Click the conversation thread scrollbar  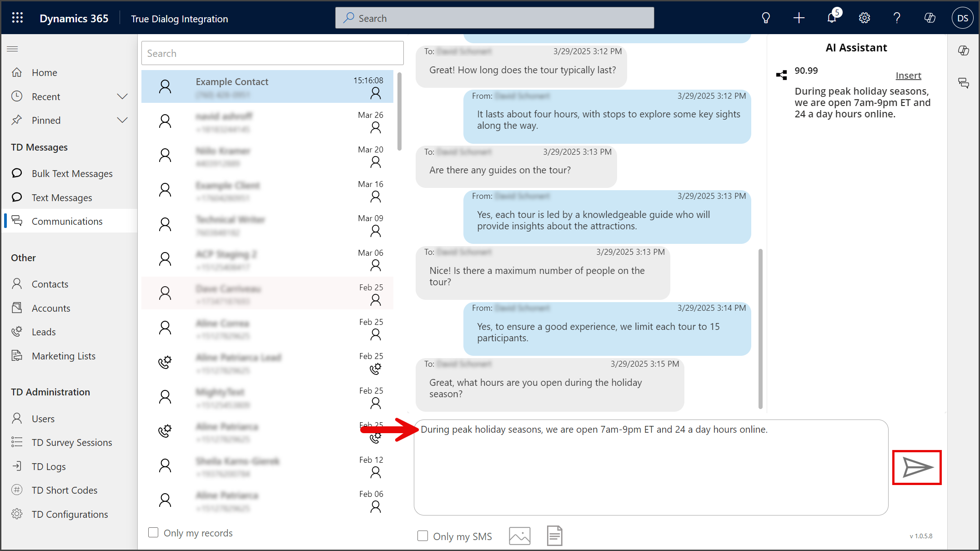(x=760, y=329)
